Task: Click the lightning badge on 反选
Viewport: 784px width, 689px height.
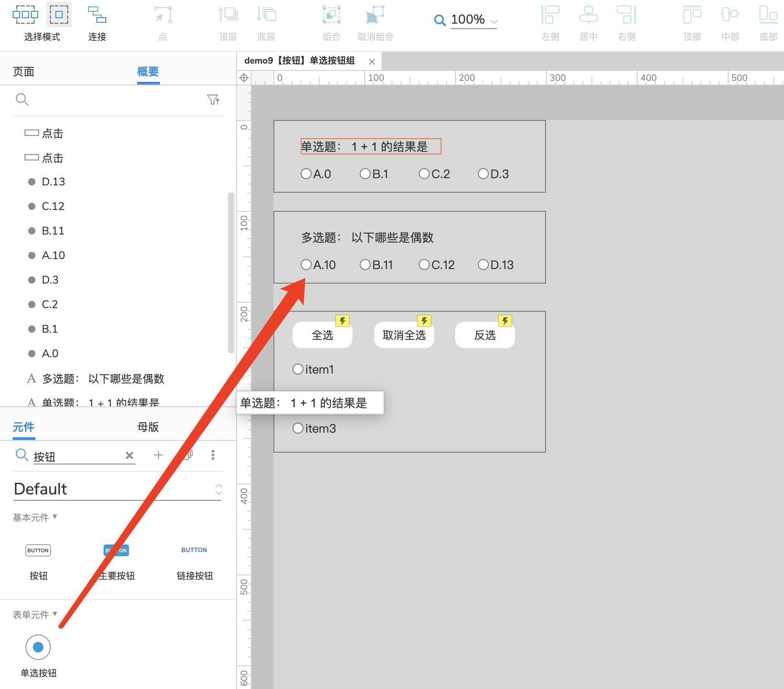Action: pos(505,321)
